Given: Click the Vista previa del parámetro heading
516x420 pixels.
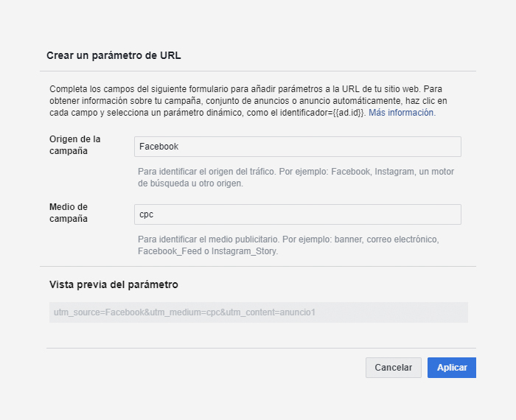Looking at the screenshot, I should tap(114, 284).
